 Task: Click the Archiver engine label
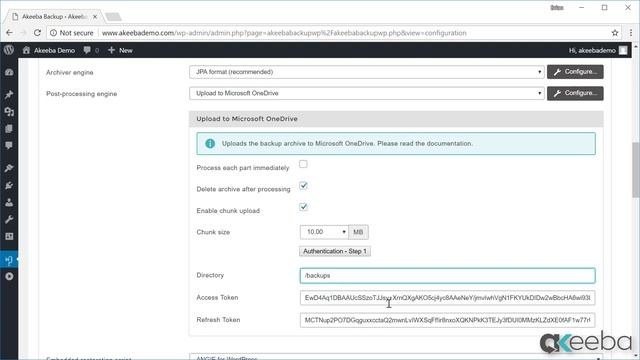pyautogui.click(x=69, y=72)
